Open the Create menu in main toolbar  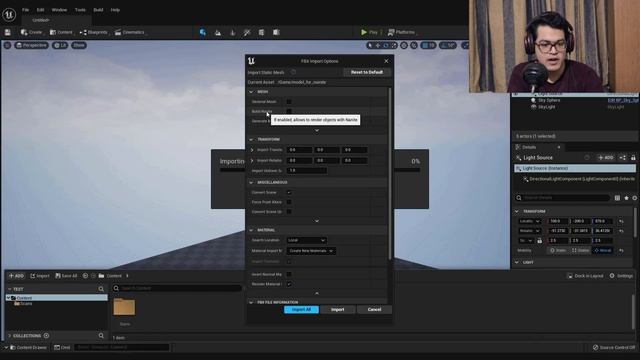click(x=31, y=32)
